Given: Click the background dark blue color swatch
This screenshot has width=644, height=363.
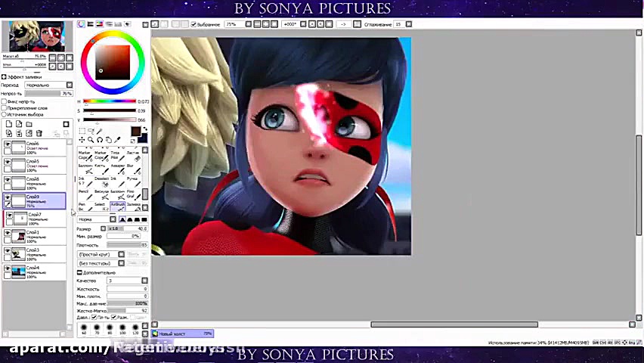Looking at the screenshot, I should coord(143,138).
